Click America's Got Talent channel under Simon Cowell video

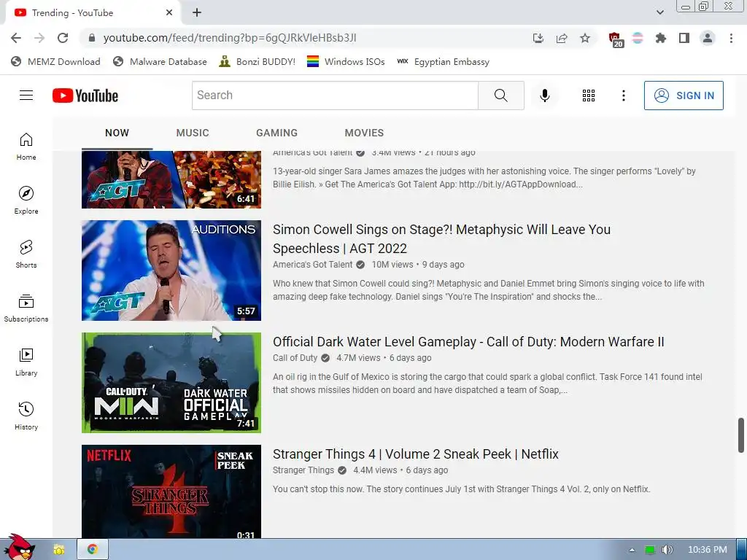[312, 265]
